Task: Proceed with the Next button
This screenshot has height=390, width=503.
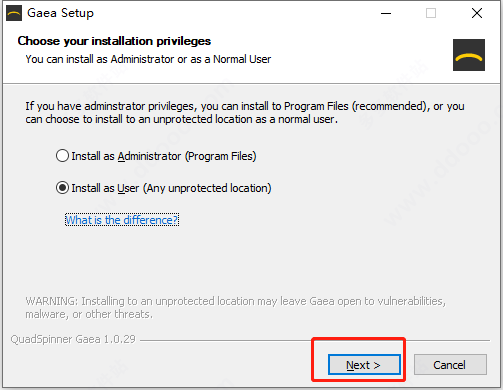Action: [364, 365]
